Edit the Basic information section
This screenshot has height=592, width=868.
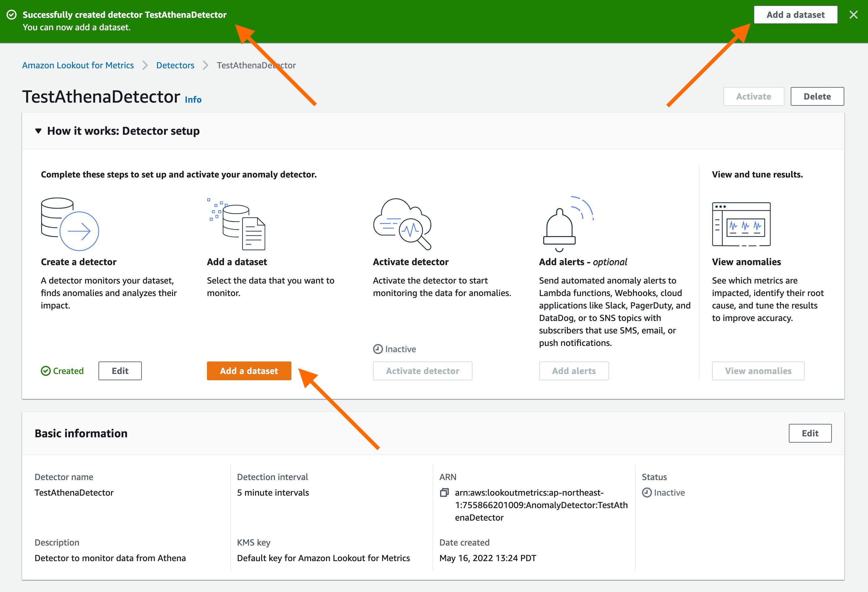(810, 433)
